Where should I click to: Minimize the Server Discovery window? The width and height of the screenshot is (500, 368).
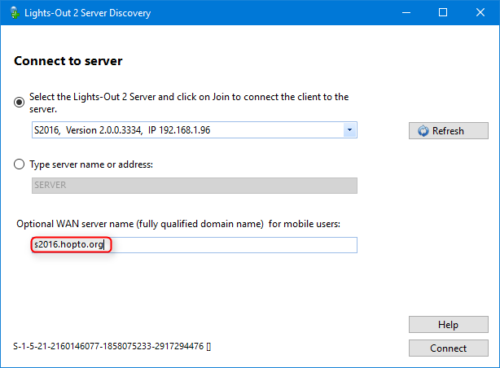click(x=406, y=13)
